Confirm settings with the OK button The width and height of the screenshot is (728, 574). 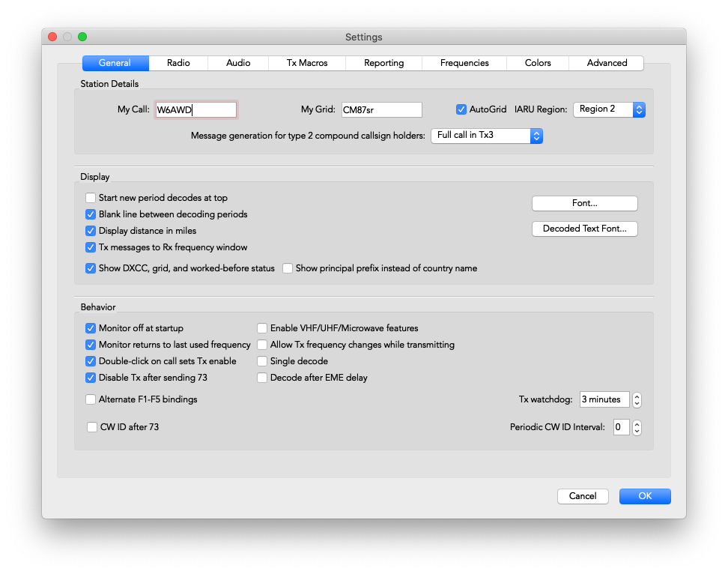click(645, 496)
